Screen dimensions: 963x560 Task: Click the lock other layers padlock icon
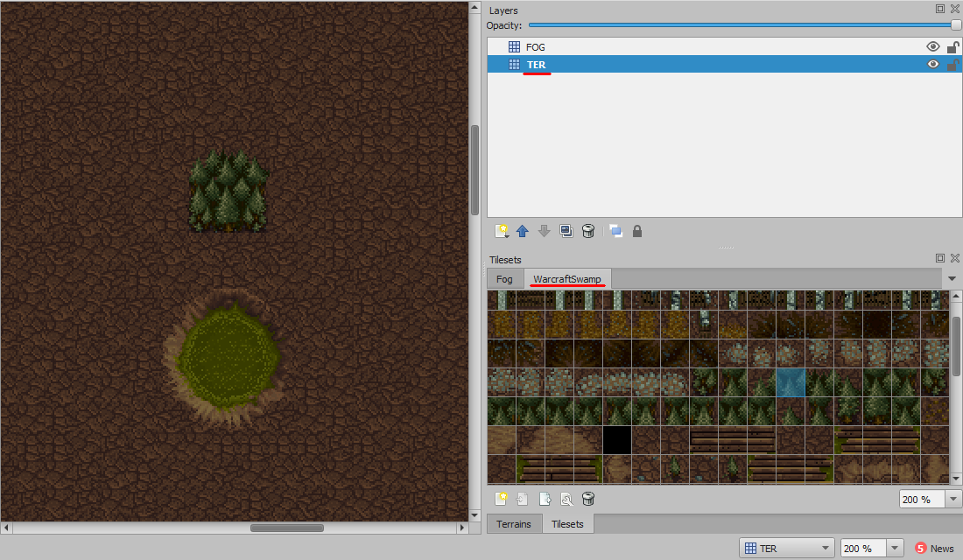click(x=637, y=231)
